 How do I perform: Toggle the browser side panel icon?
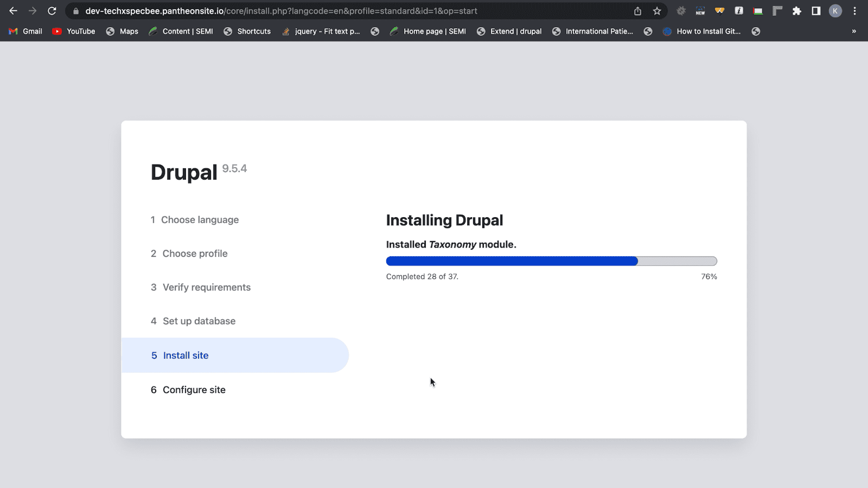tap(816, 11)
